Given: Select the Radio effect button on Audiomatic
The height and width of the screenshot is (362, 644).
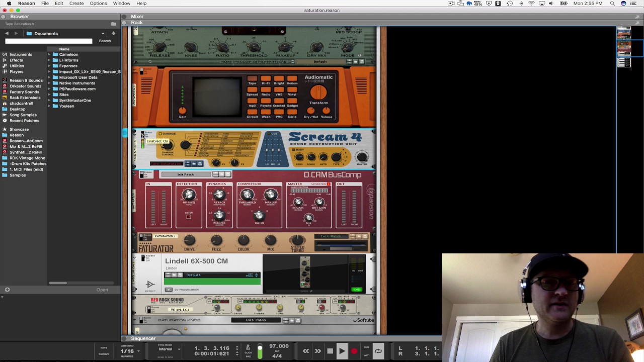Looking at the screenshot, I should coord(266,90).
